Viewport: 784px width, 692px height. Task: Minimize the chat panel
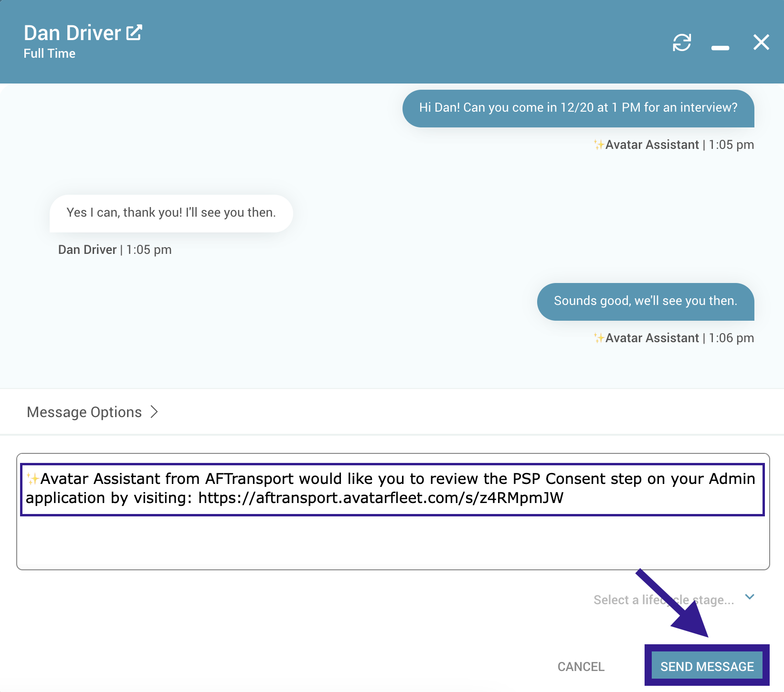[720, 48]
